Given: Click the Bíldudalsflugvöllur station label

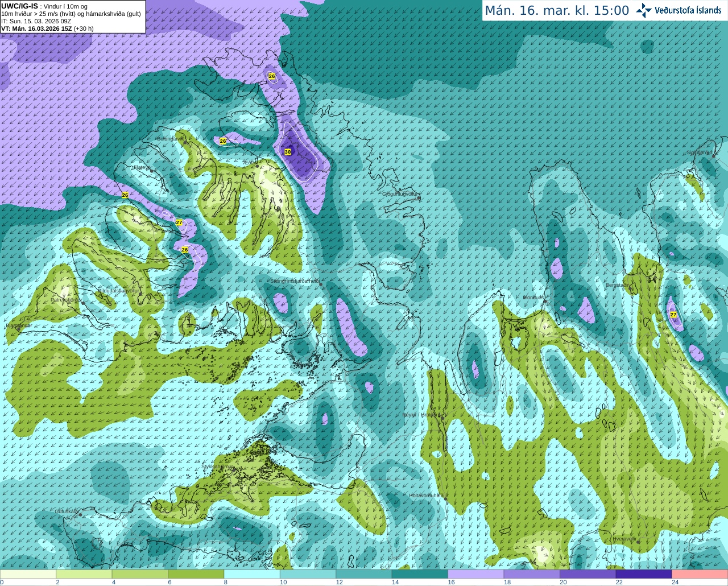Looking at the screenshot, I should coord(118,291).
